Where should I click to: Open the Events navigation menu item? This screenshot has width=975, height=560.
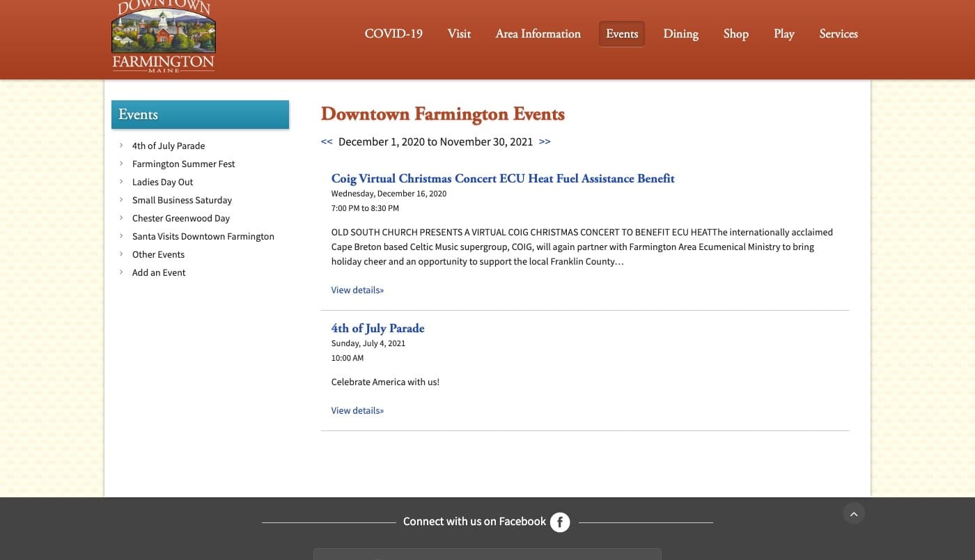(x=621, y=33)
